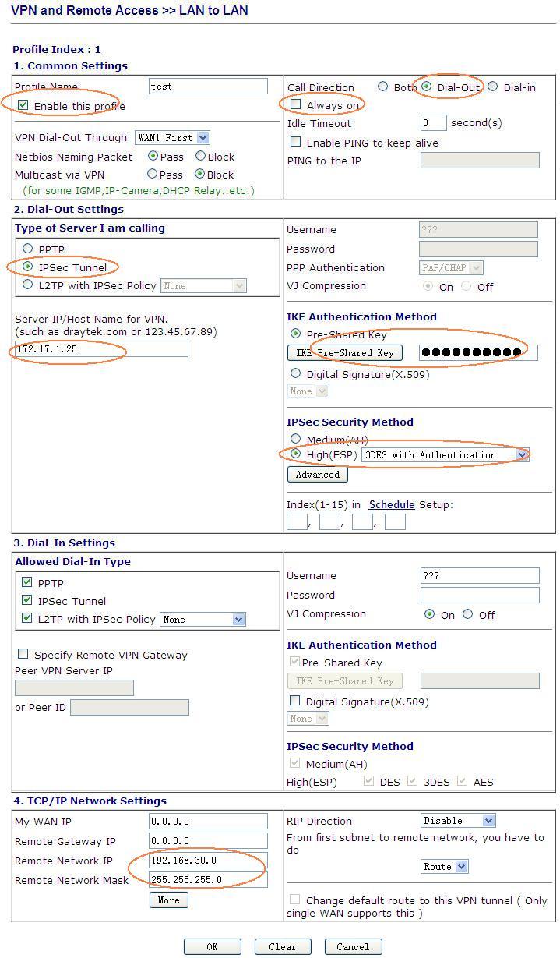Check the Always on option
This screenshot has height=958, width=560.
pos(295,104)
